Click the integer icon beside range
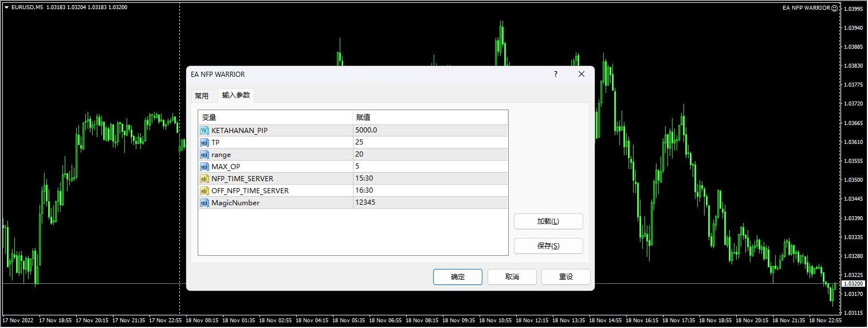Screen dimensions: 868x328 pyautogui.click(x=204, y=154)
